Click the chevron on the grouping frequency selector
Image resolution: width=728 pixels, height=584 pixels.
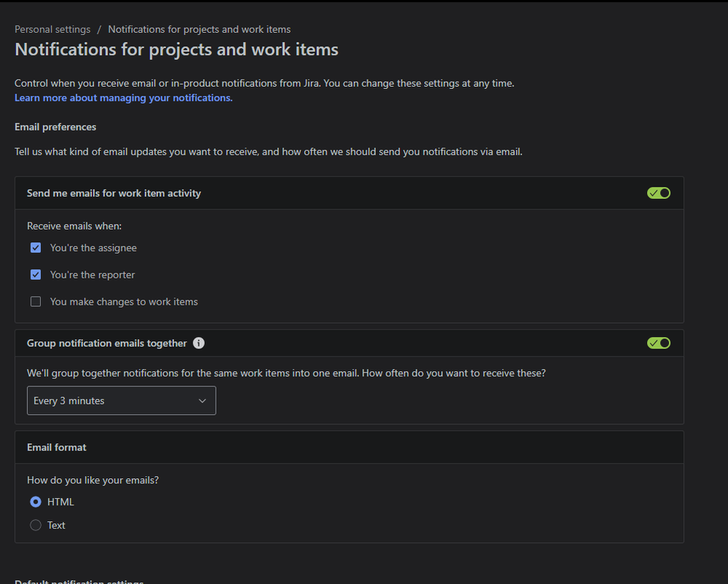pos(203,400)
